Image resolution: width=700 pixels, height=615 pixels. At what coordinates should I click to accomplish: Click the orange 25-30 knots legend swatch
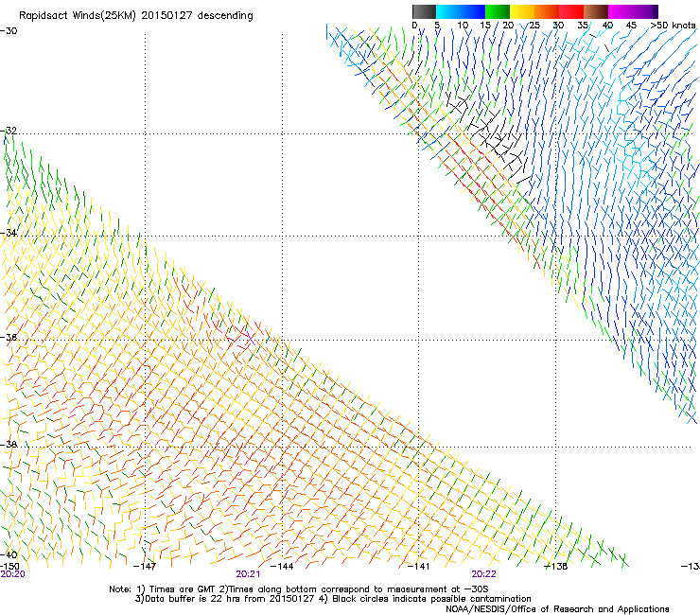(547, 11)
